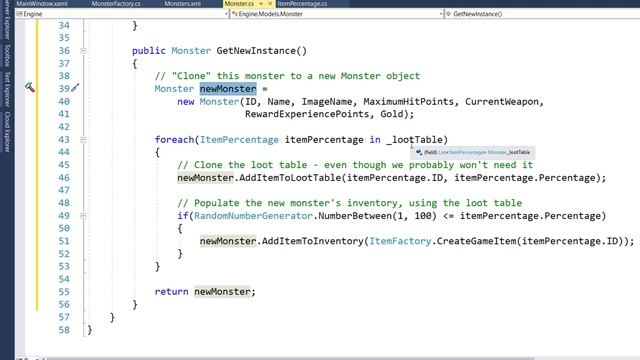Viewport: 640px width, 360px height.
Task: Click CurrentWeapon argument on line 40
Action: click(x=502, y=102)
